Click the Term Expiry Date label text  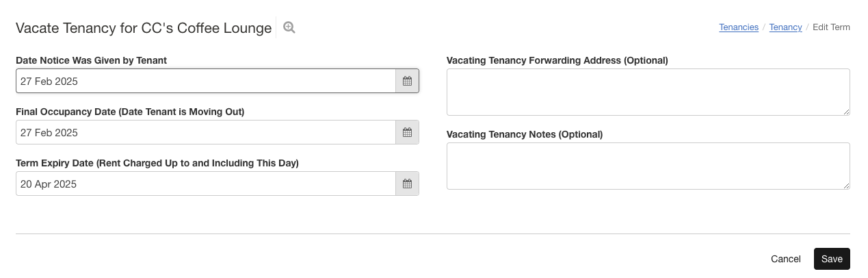157,163
